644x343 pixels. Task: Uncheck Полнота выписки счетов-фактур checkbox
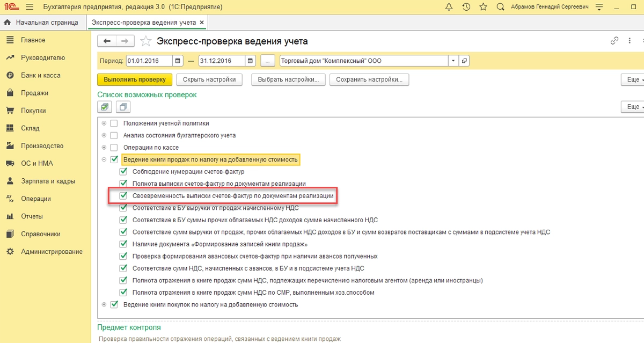[123, 184]
